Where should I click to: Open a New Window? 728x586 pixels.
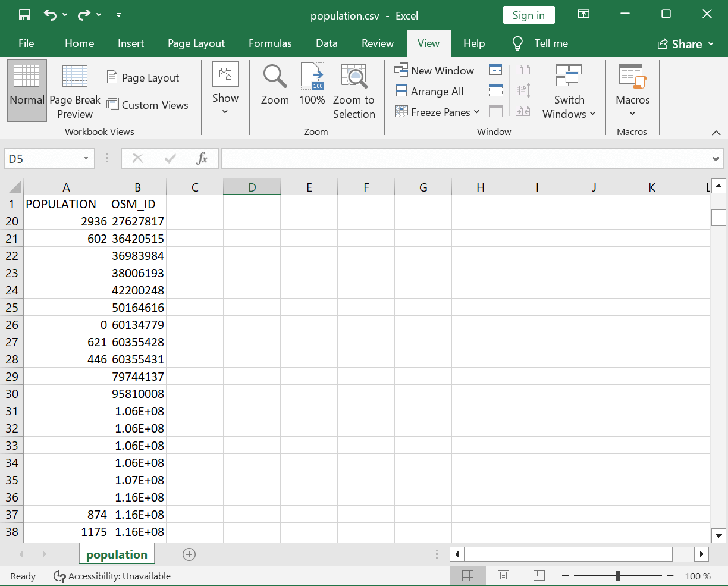434,70
